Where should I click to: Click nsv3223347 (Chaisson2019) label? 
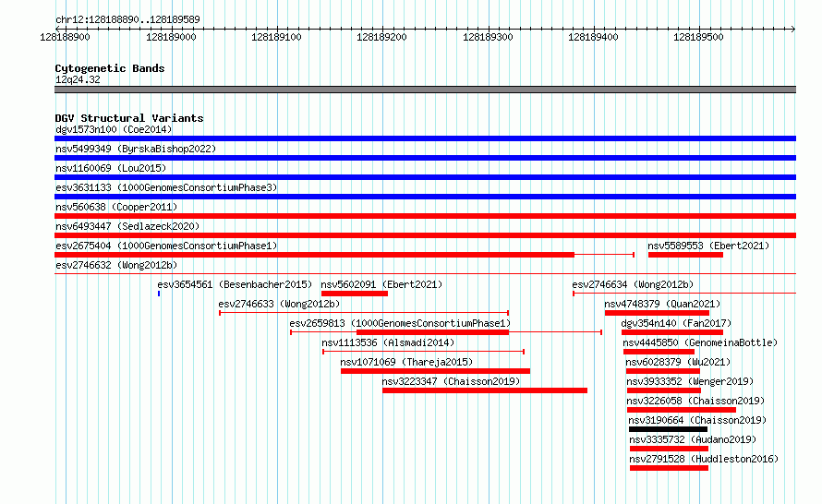coord(451,381)
